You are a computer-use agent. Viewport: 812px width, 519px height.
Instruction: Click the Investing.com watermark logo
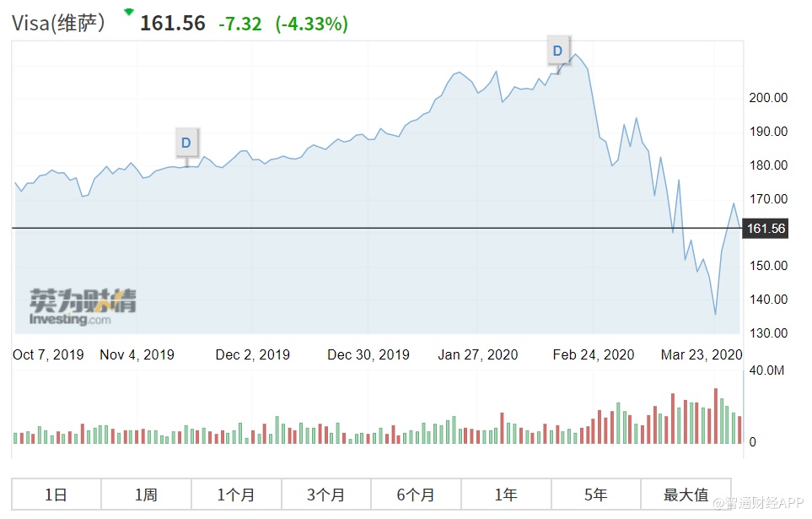[82, 308]
